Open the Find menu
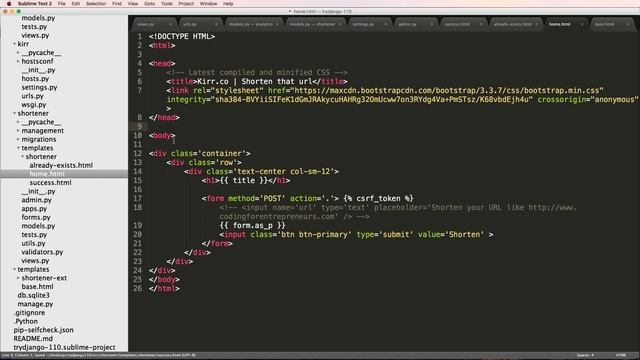 [117, 4]
